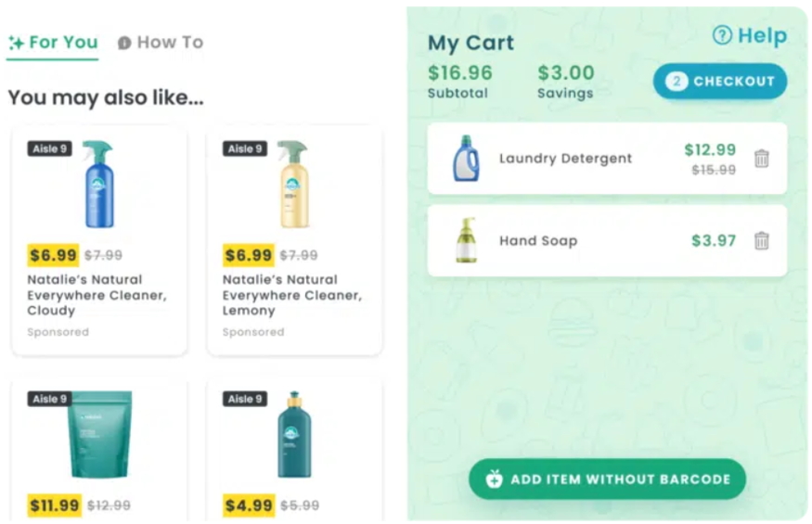
Task: Remove Hand Soap using its trash icon
Action: click(x=761, y=241)
